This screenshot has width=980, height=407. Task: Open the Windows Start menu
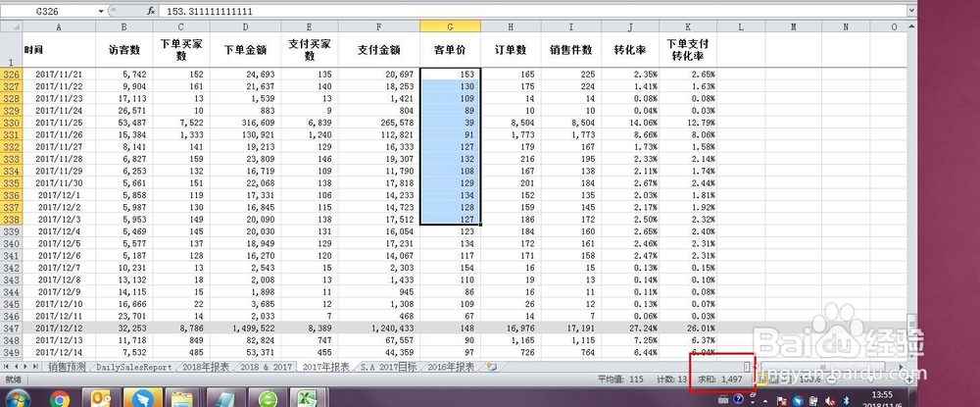point(17,398)
